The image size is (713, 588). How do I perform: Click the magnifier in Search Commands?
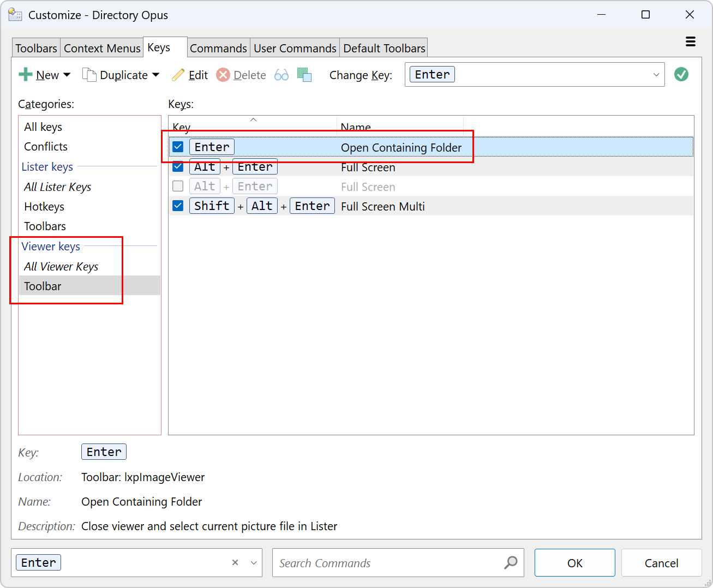[511, 562]
